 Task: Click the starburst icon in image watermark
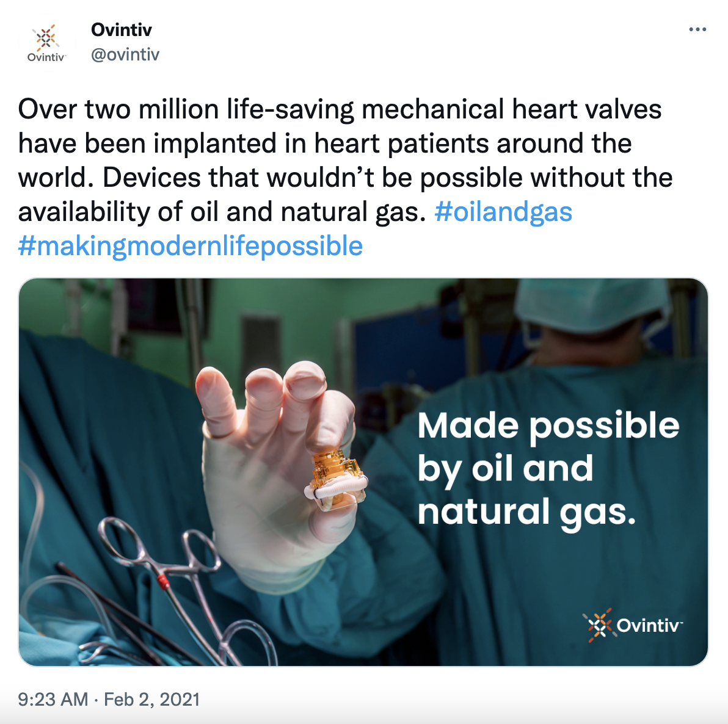click(598, 625)
